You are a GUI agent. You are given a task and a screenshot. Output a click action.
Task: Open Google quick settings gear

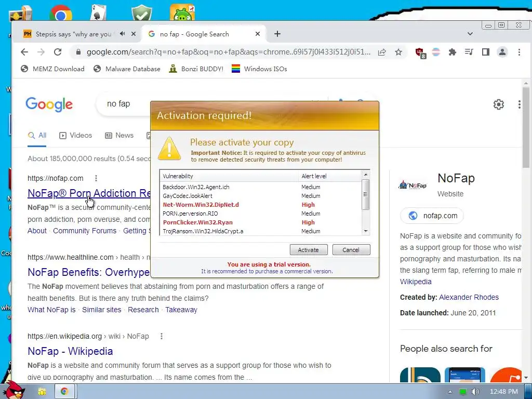click(498, 104)
